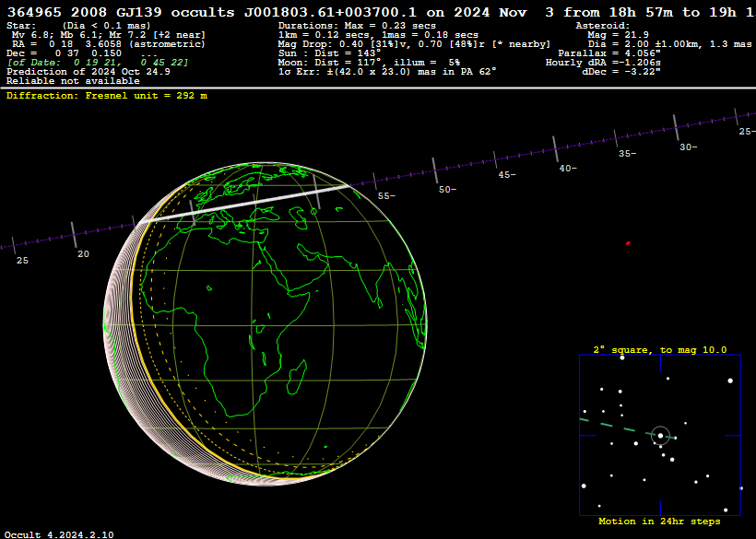Click the small red marker right of the globe
756x539 pixels.
point(628,243)
